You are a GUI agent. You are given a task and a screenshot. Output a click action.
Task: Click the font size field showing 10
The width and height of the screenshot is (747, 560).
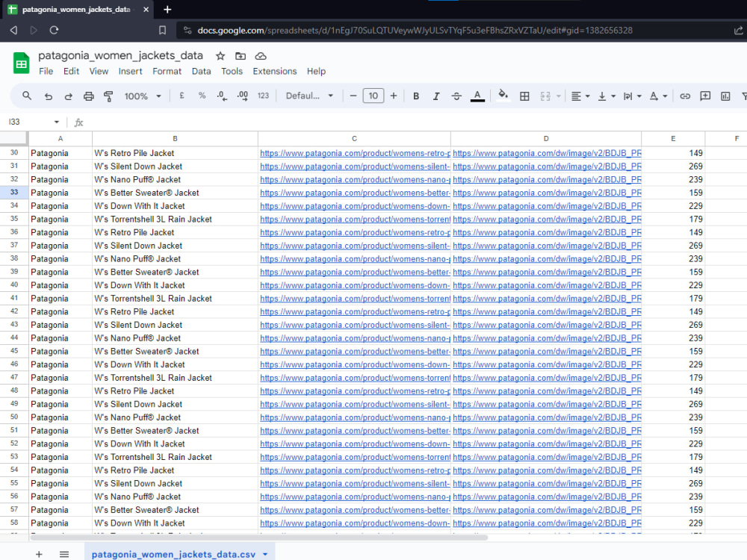pos(373,96)
